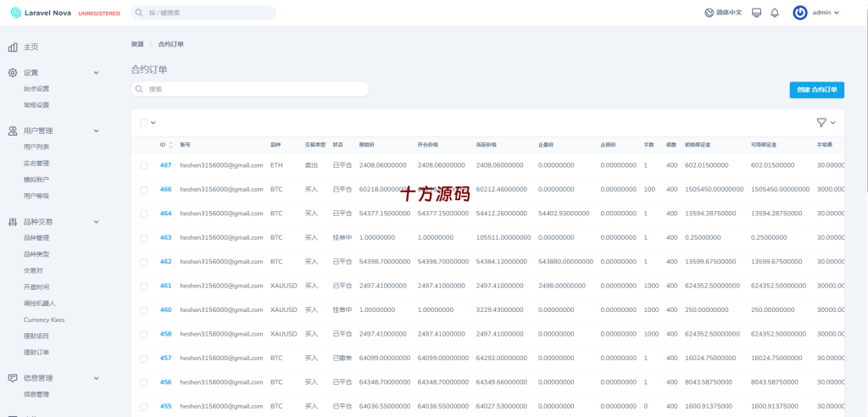Open order ID 455 link
Viewport: 868px width, 417px height.
pos(165,407)
